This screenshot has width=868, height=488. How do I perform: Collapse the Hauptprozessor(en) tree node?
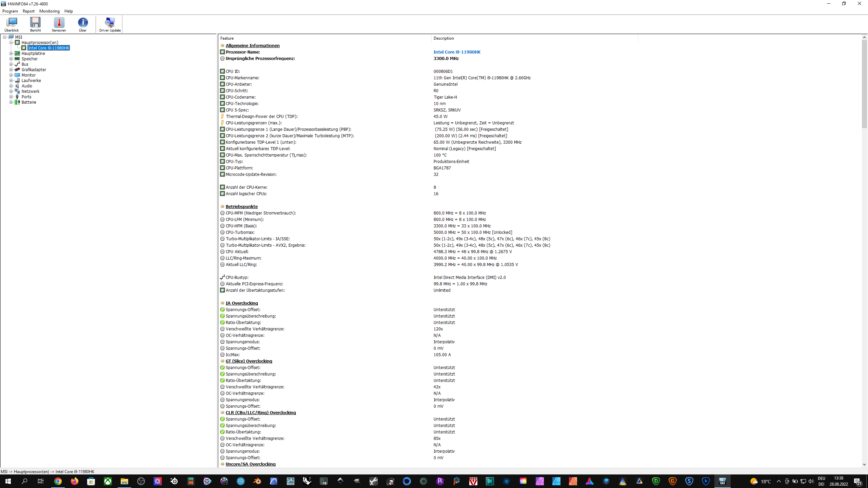pyautogui.click(x=11, y=43)
